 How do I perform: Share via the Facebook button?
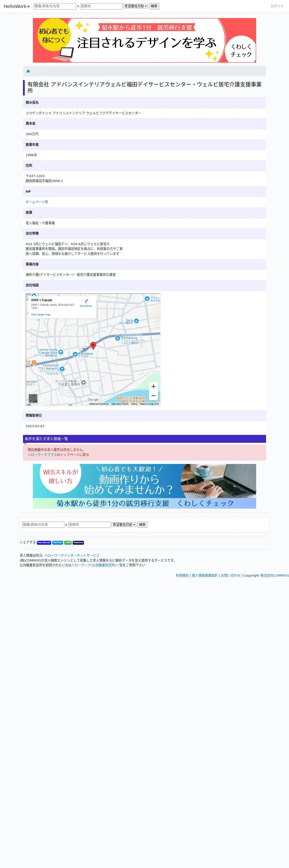[44, 543]
